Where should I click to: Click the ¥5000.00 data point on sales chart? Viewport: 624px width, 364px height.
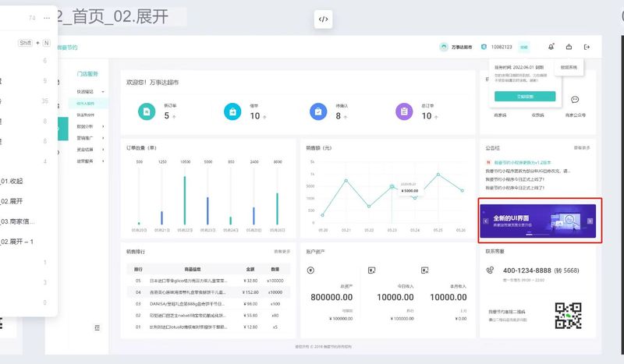point(392,186)
